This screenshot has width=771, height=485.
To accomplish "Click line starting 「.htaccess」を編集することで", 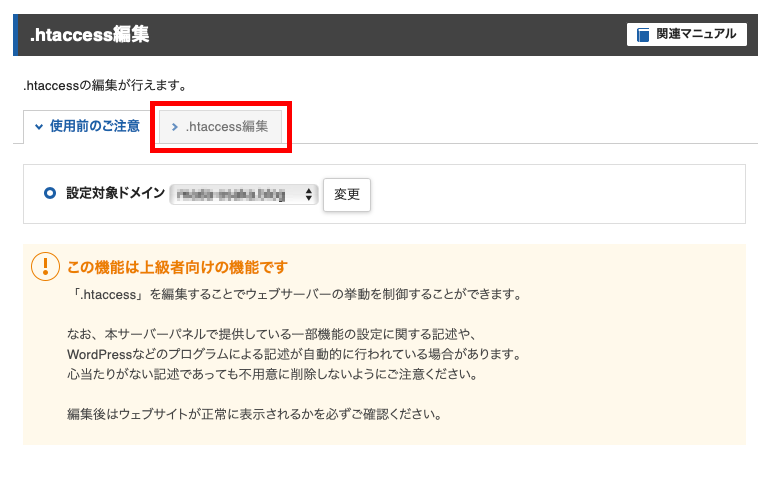I will click(x=297, y=295).
